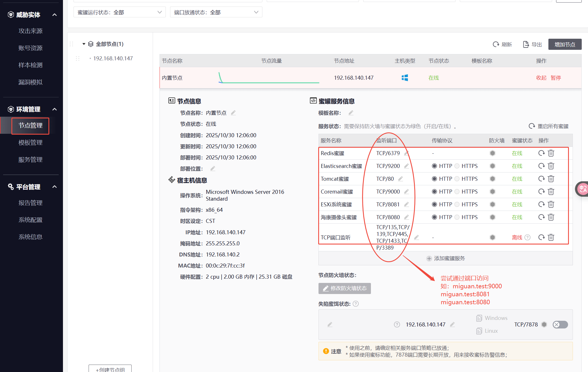
Task: Open 端口放通状态 dropdown filter
Action: (x=216, y=12)
